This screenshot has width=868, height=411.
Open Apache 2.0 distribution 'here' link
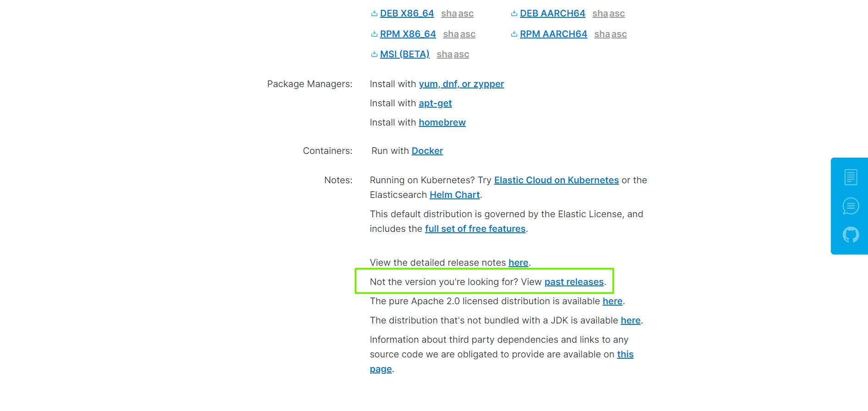(612, 301)
